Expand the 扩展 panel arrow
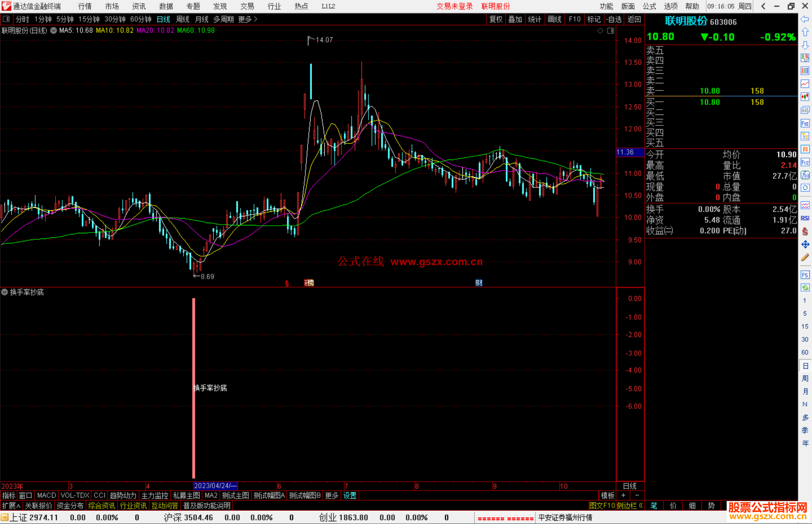The image size is (812, 524). tap(11, 506)
